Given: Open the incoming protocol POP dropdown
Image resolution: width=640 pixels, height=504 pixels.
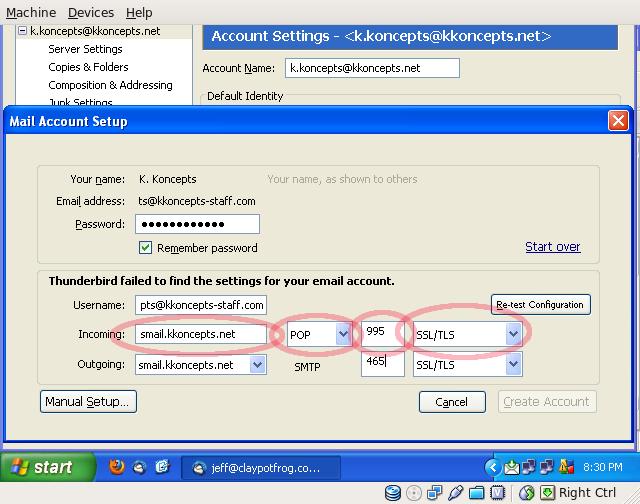Looking at the screenshot, I should 343,334.
